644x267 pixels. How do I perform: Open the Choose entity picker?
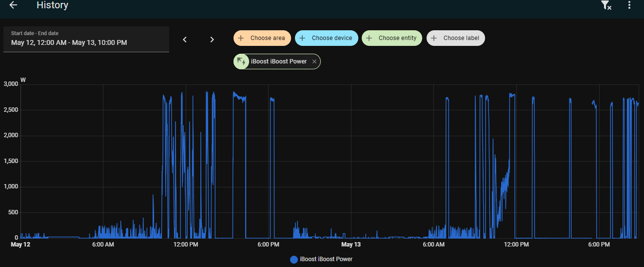coord(392,38)
